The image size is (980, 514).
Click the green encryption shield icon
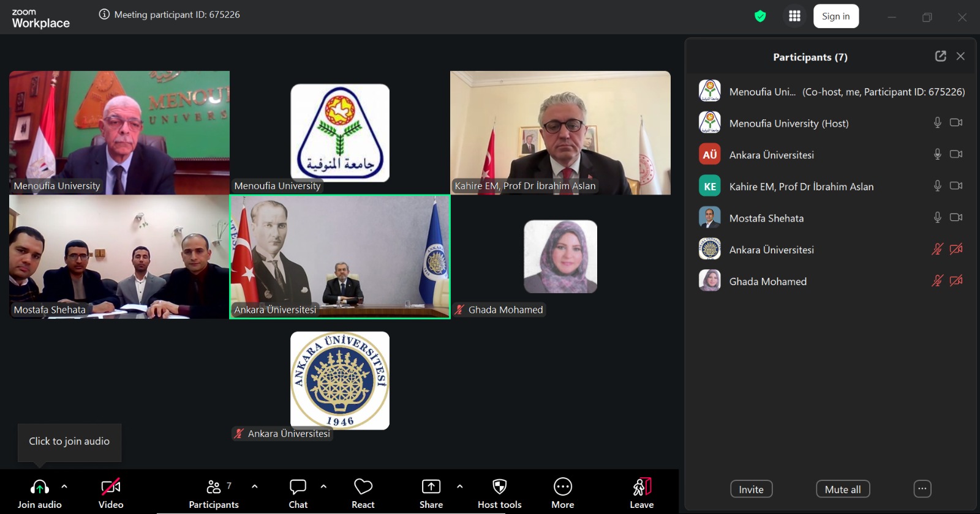tap(760, 17)
